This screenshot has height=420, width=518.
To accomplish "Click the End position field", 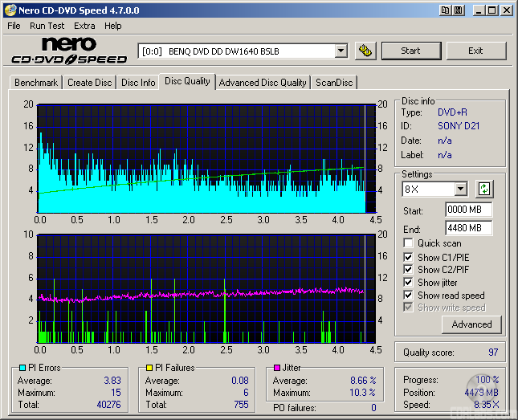I will pos(468,228).
